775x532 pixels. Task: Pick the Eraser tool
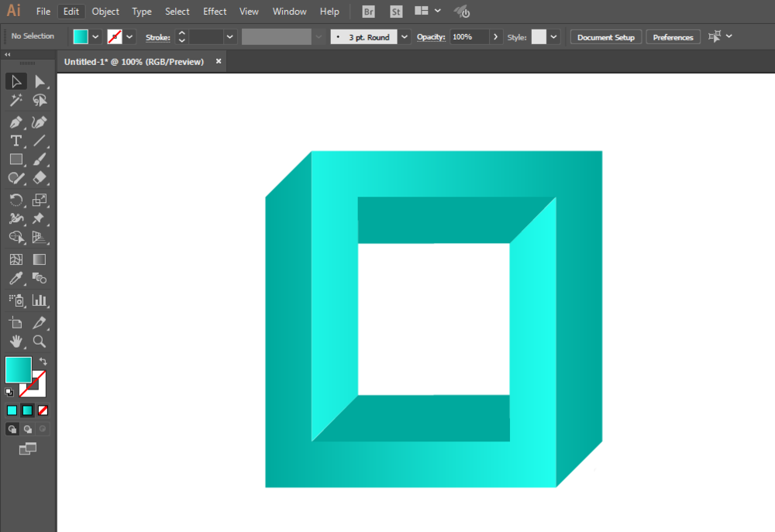(x=40, y=178)
